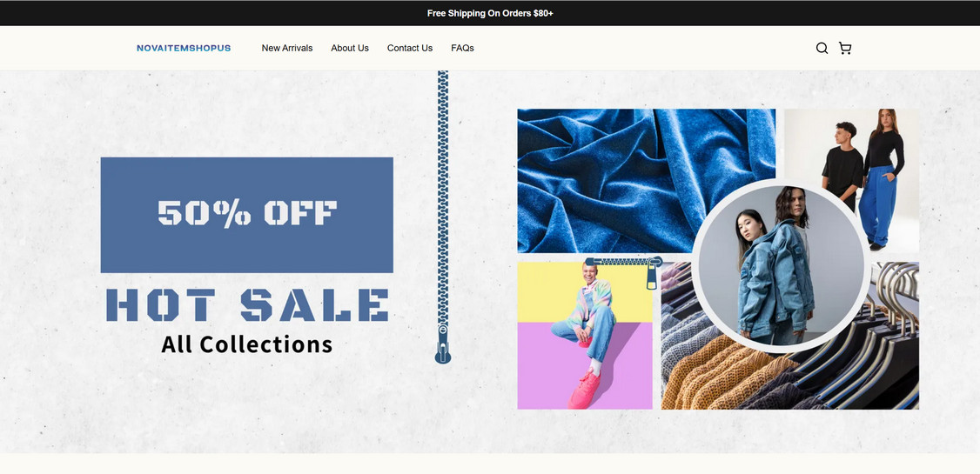Click the HOT SALE heading
Image resolution: width=980 pixels, height=474 pixels.
[x=247, y=304]
